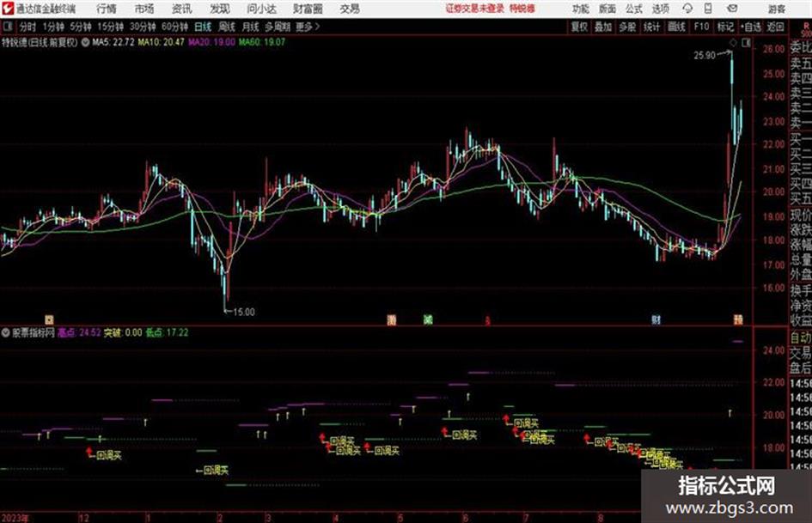Click the red 特锐德 stock name in title bar

(522, 9)
